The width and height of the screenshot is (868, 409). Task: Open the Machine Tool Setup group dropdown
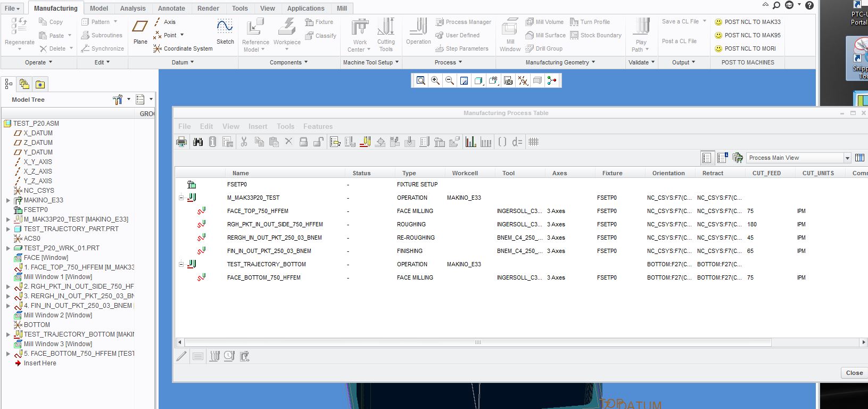pyautogui.click(x=371, y=62)
